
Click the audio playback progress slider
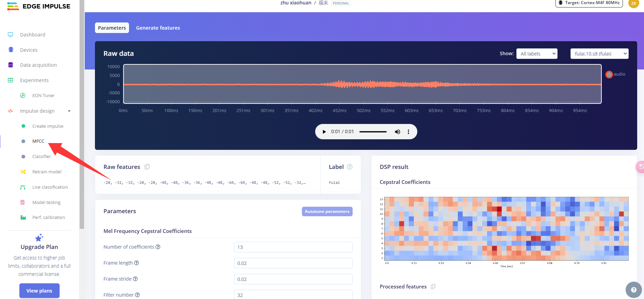pyautogui.click(x=373, y=132)
